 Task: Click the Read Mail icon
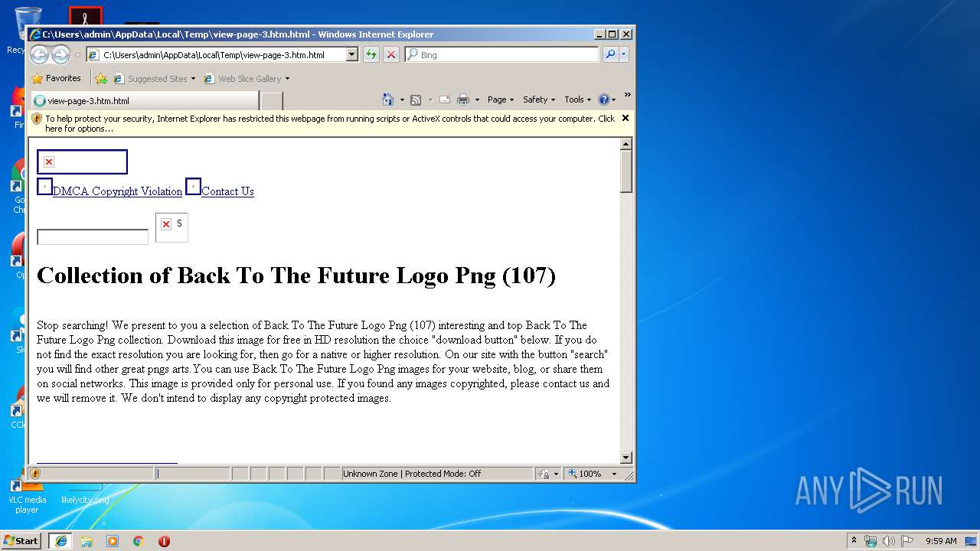[x=444, y=99]
